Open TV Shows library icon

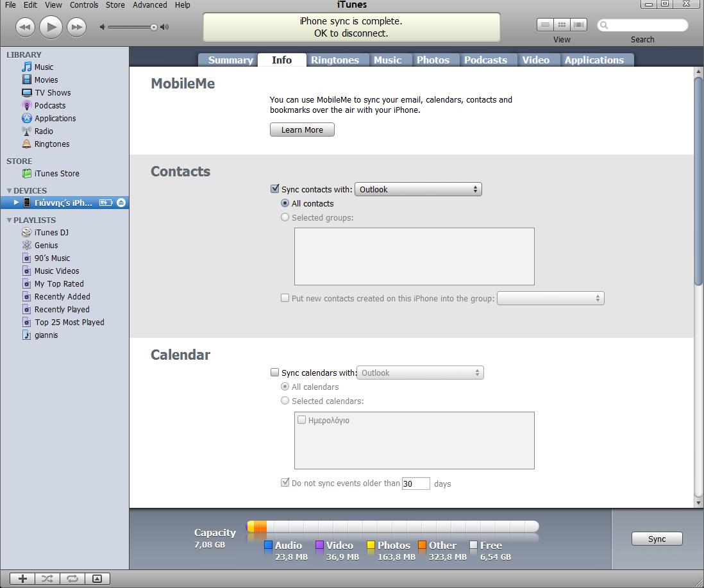click(27, 92)
